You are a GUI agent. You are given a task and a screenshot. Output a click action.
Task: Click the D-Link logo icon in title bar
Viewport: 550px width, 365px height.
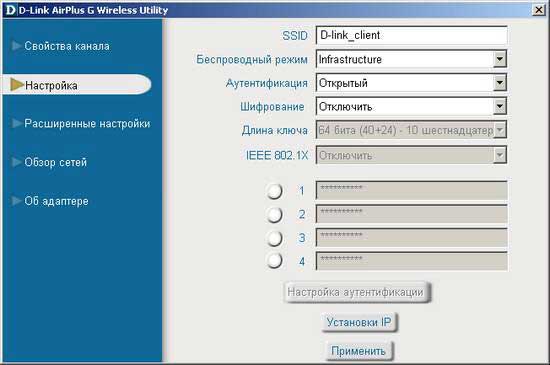(x=11, y=10)
